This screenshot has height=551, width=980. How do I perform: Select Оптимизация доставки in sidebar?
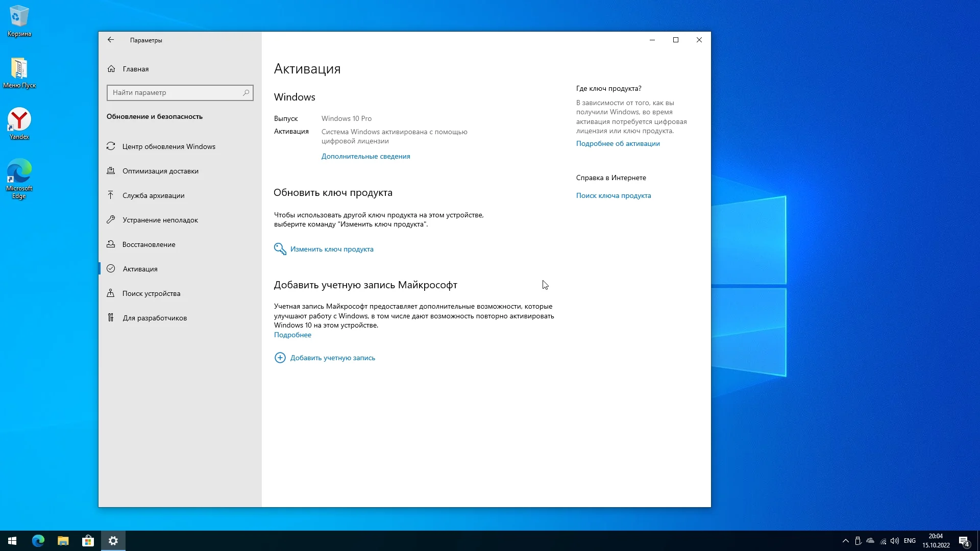point(160,171)
